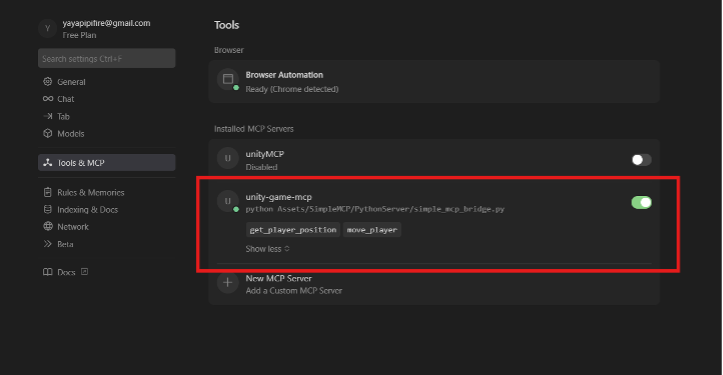Select Tools & MCP section

pos(107,162)
